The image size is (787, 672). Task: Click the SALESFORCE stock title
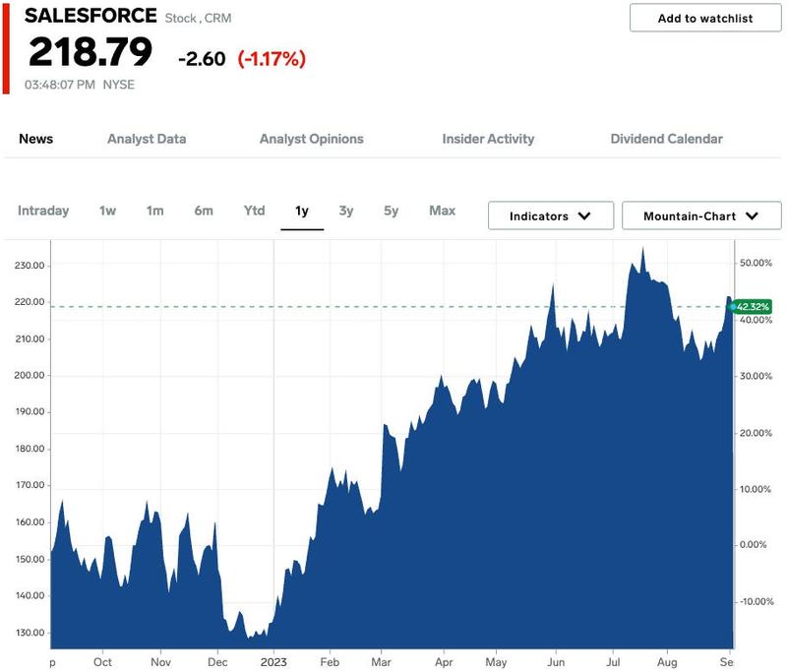point(91,16)
